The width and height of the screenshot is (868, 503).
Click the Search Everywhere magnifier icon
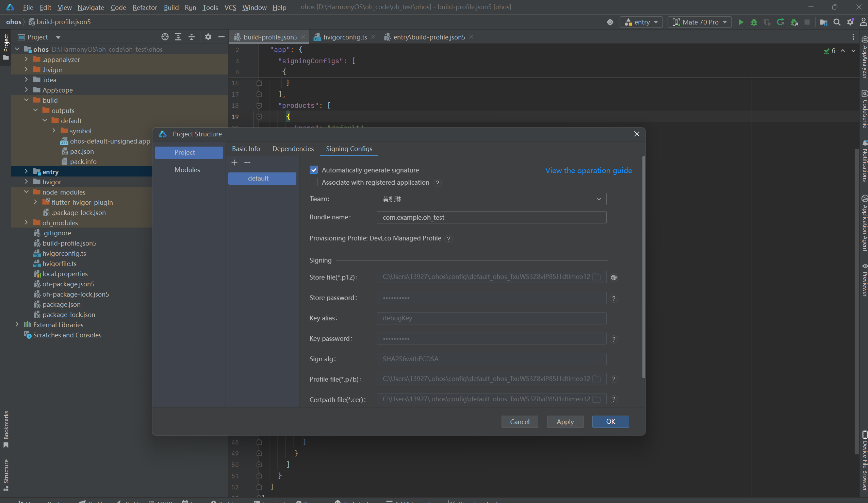pos(837,22)
